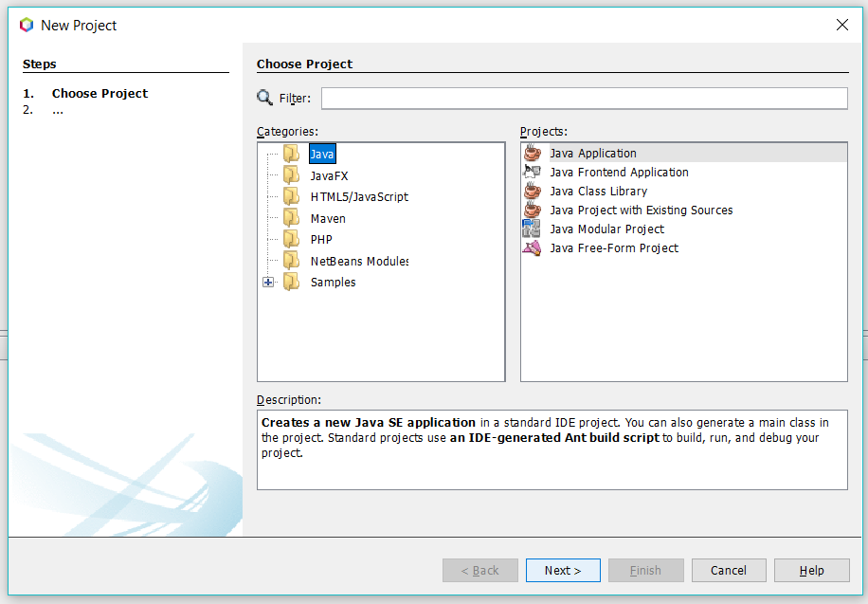Screen dimensions: 868x604
Task: Choose Java Modular Project type
Action: coord(606,229)
